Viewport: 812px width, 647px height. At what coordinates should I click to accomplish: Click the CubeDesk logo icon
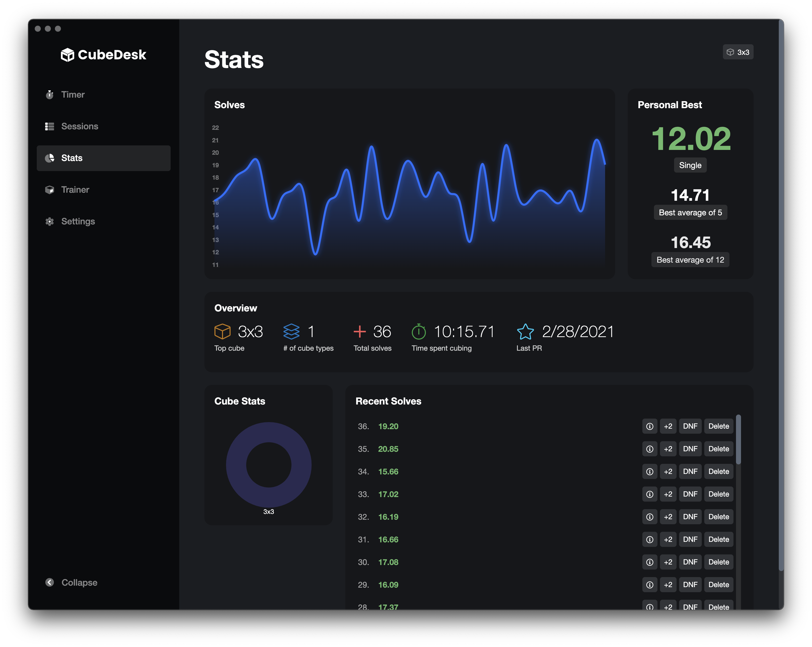pyautogui.click(x=67, y=55)
